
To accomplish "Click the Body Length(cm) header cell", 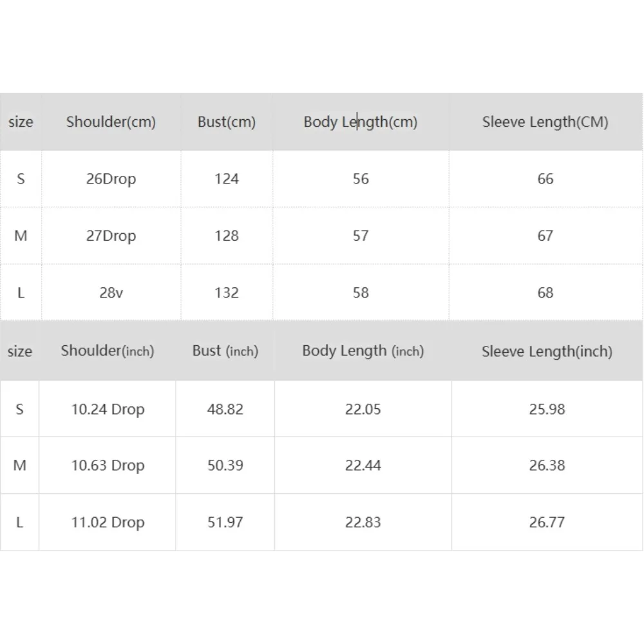I will tap(361, 122).
